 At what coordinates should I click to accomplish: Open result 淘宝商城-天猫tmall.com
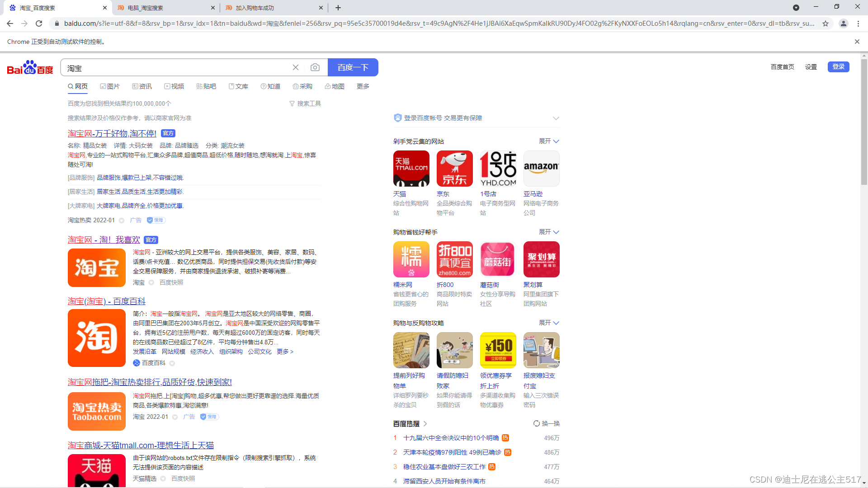[x=141, y=445]
